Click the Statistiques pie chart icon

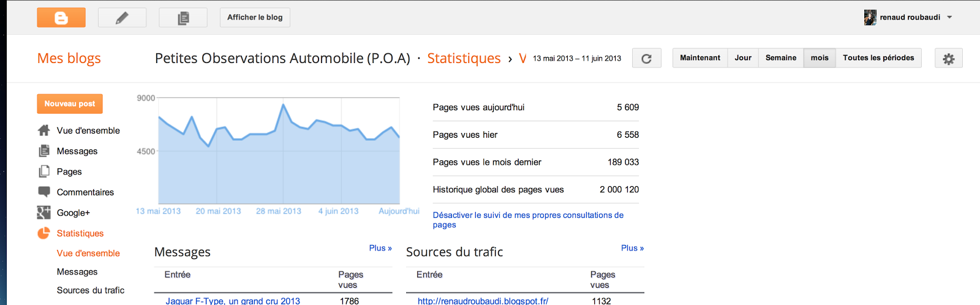43,233
